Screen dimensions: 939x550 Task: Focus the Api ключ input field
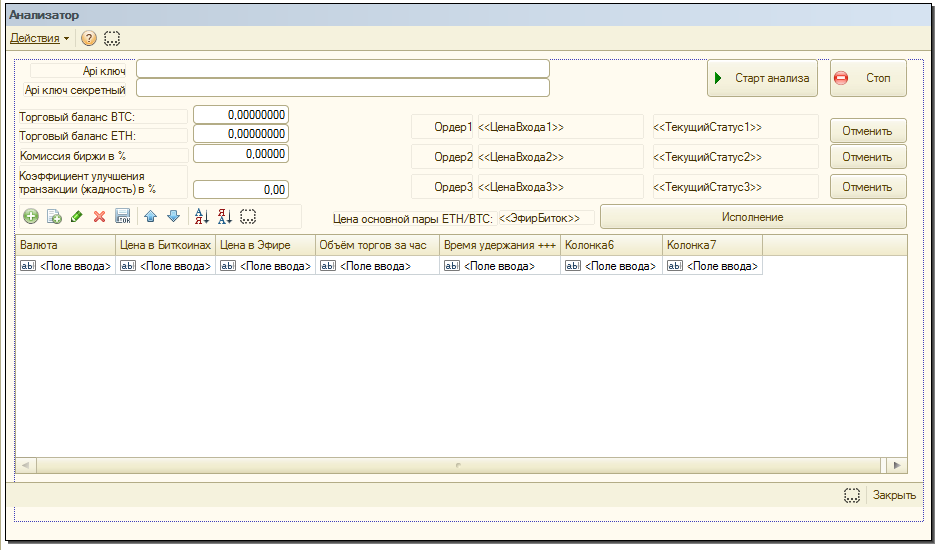(x=343, y=68)
